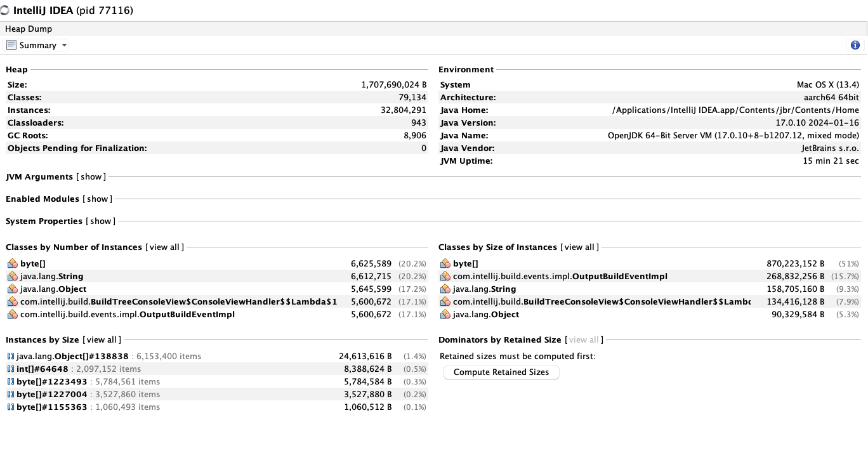Click the array icon beside byte[]#1155363
Screen dimensions: 868x460
click(11, 407)
